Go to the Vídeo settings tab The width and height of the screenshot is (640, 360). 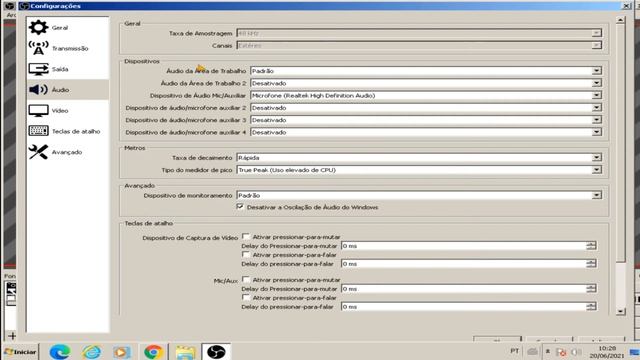tap(68, 111)
